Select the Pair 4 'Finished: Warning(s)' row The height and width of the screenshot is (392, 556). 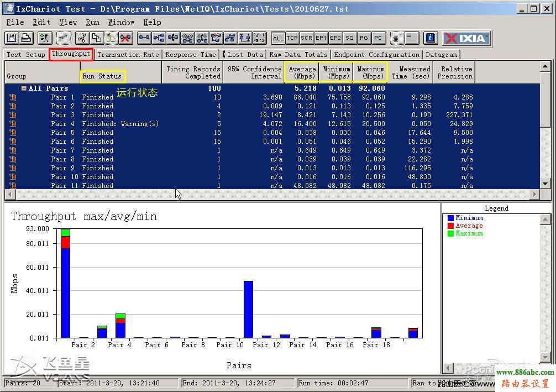click(272, 124)
